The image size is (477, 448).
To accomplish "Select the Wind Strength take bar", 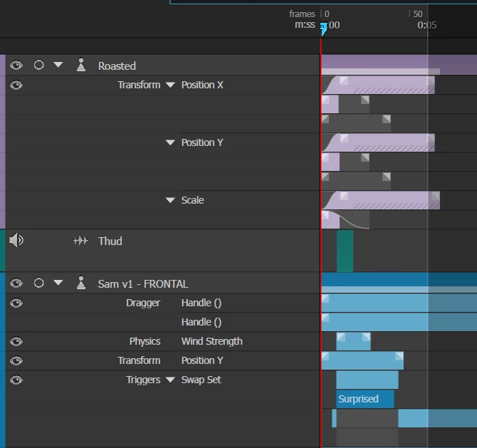I will [x=354, y=341].
